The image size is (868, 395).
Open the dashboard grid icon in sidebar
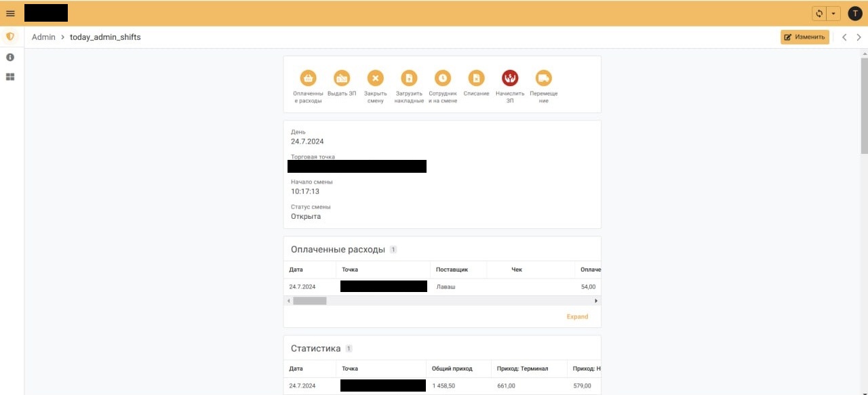(x=10, y=77)
